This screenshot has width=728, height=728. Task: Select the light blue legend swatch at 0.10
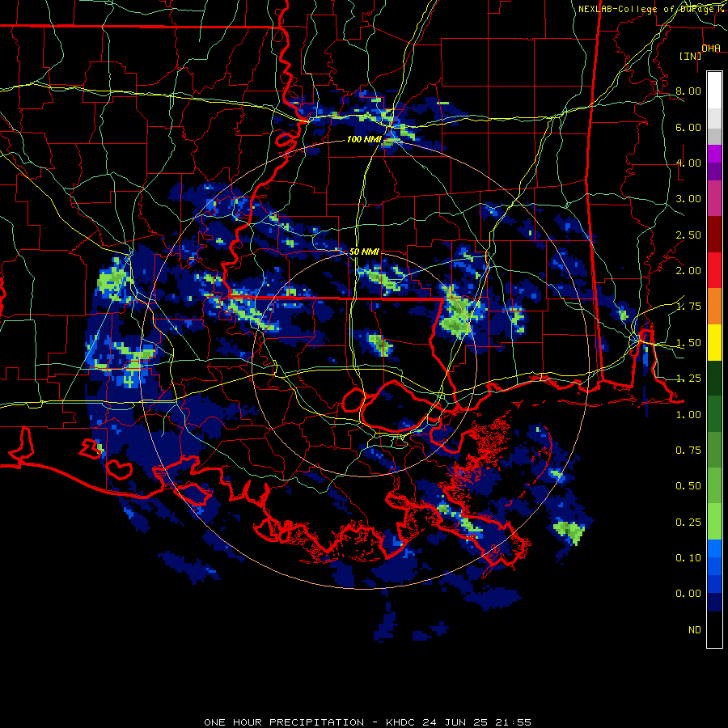point(714,548)
